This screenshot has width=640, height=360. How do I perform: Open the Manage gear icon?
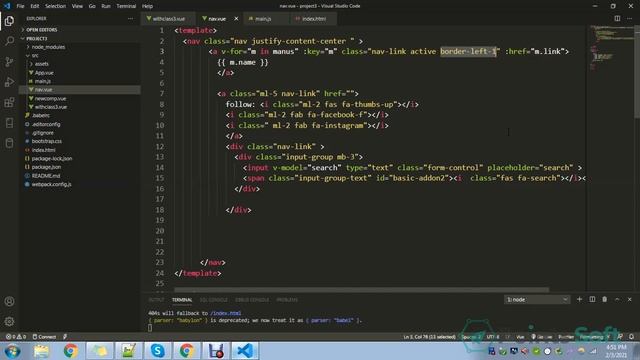(9, 322)
